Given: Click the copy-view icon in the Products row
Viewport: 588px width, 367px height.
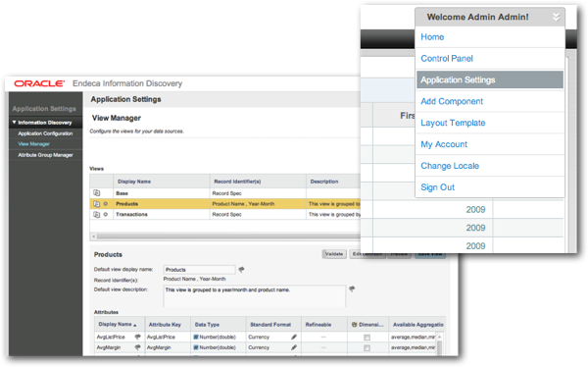Looking at the screenshot, I should [96, 203].
